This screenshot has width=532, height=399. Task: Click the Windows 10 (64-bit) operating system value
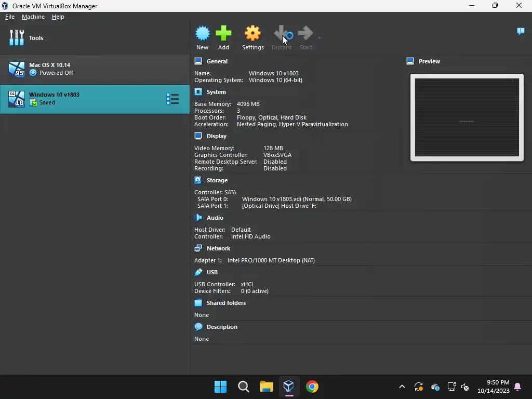coord(275,80)
